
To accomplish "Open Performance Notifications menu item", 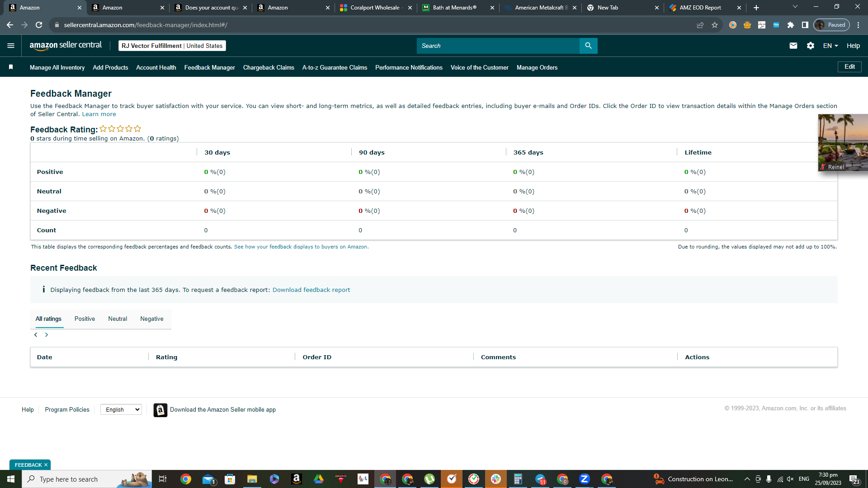I will tap(409, 67).
